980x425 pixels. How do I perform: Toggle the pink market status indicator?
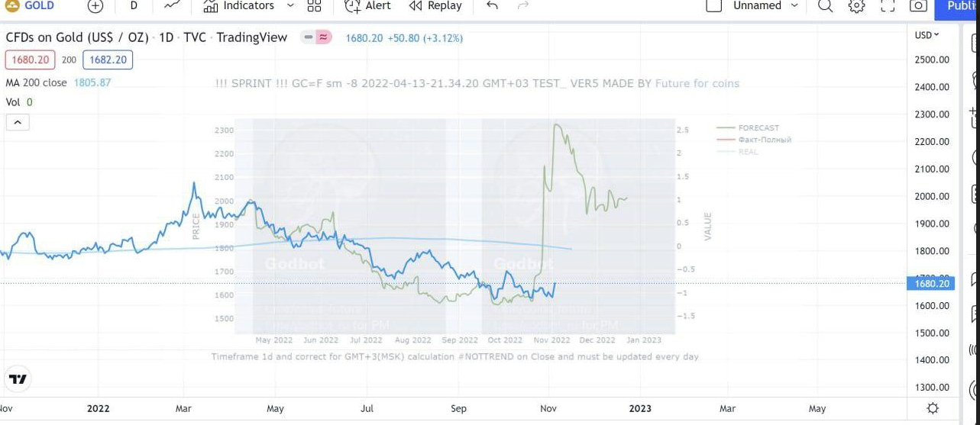pyautogui.click(x=324, y=37)
